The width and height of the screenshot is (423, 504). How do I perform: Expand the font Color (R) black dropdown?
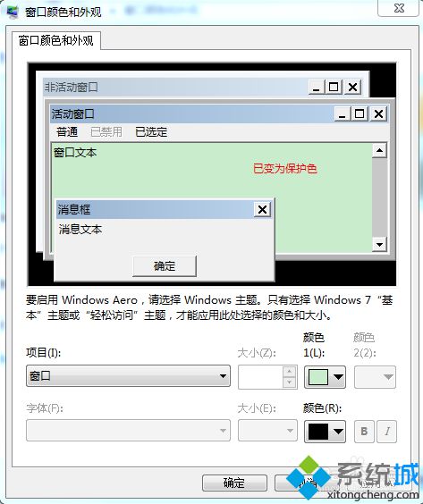pos(338,432)
